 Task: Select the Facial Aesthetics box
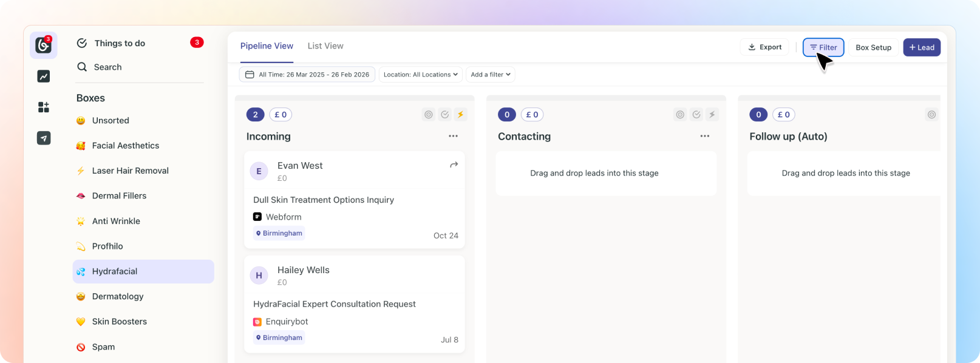click(x=143, y=146)
